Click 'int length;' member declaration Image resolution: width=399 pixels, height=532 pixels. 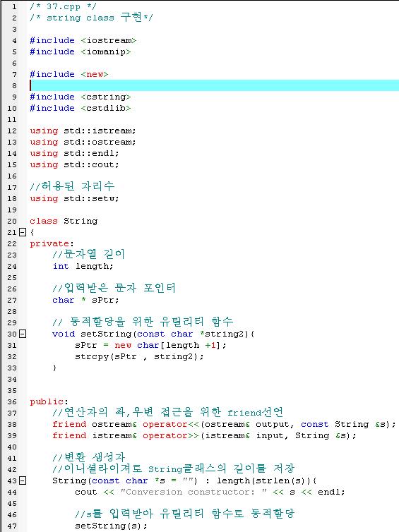[x=83, y=266]
